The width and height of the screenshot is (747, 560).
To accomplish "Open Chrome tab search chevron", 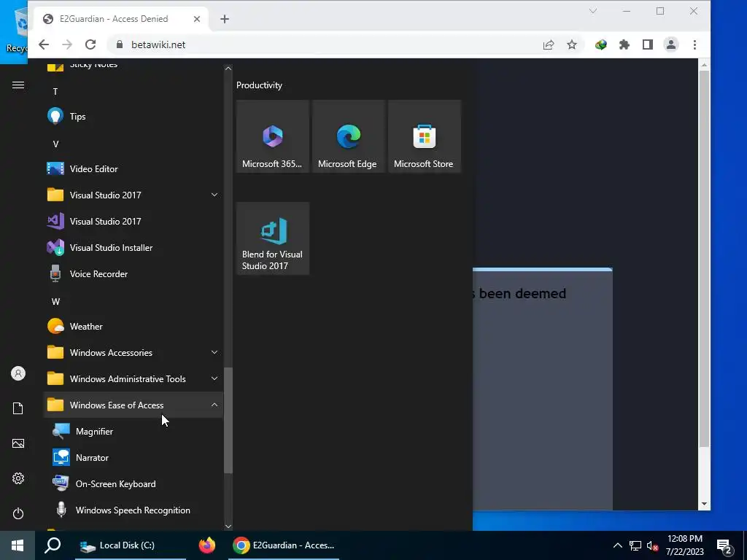I will click(593, 11).
